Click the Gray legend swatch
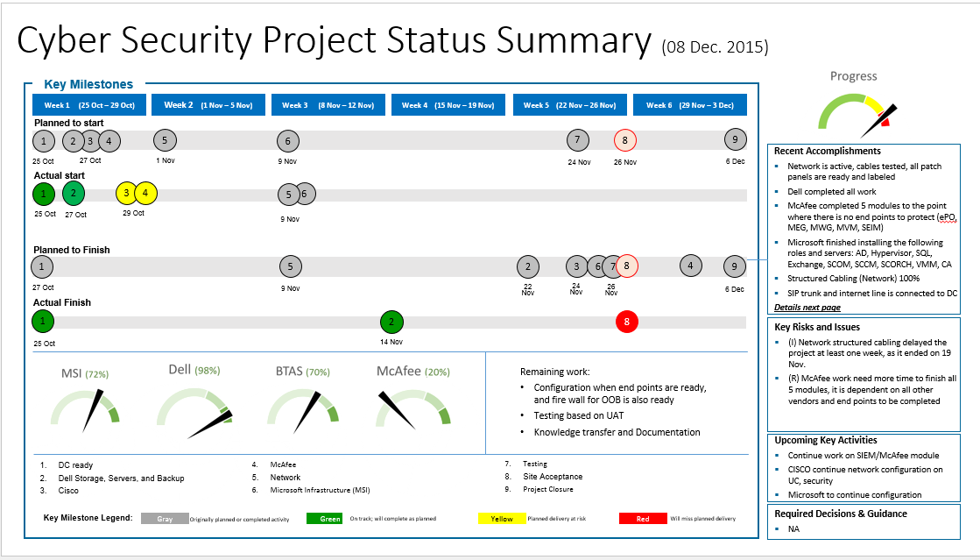This screenshot has width=980, height=560. [165, 518]
